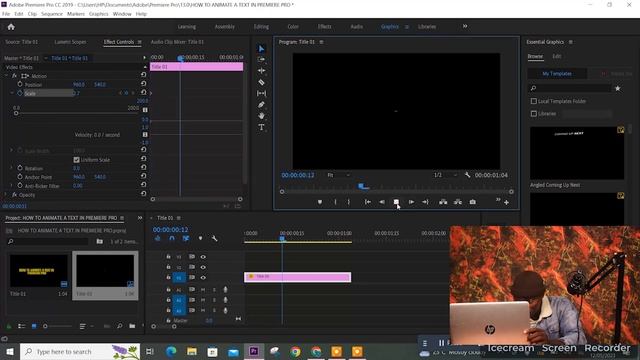The height and width of the screenshot is (360, 640).
Task: Click Mark Out button in Program Monitor
Action: click(349, 202)
